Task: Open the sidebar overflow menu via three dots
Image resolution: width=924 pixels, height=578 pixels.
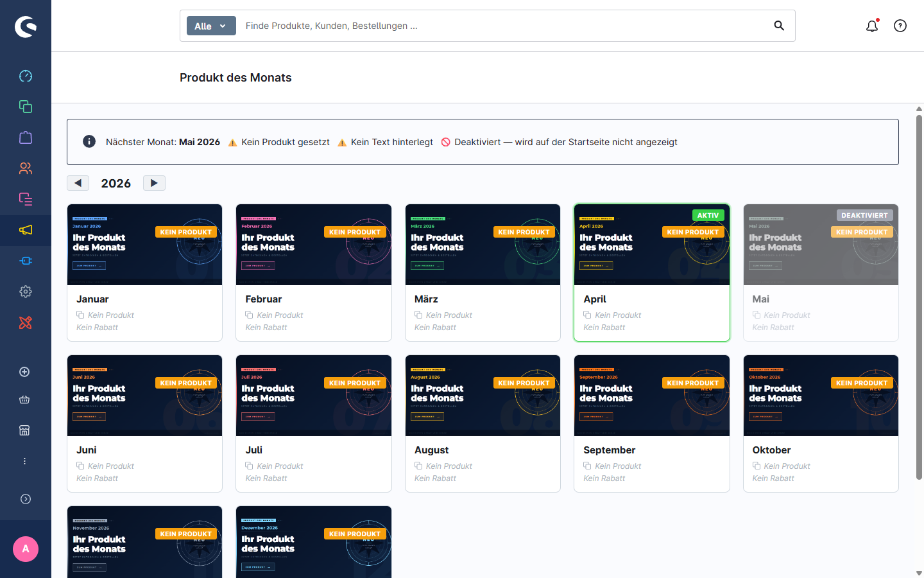Action: pyautogui.click(x=24, y=460)
